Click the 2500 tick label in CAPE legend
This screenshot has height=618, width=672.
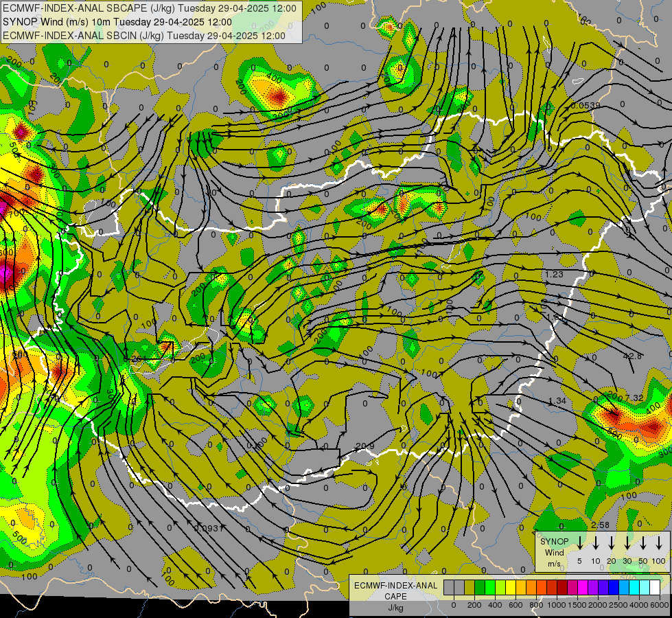click(618, 605)
